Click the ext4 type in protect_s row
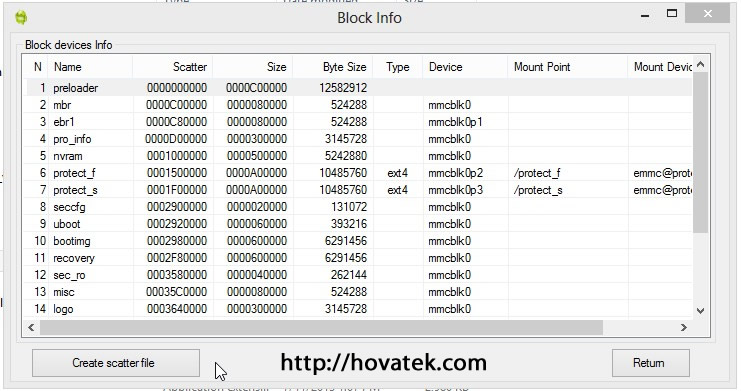Screen dimensions: 741x391 pos(397,190)
